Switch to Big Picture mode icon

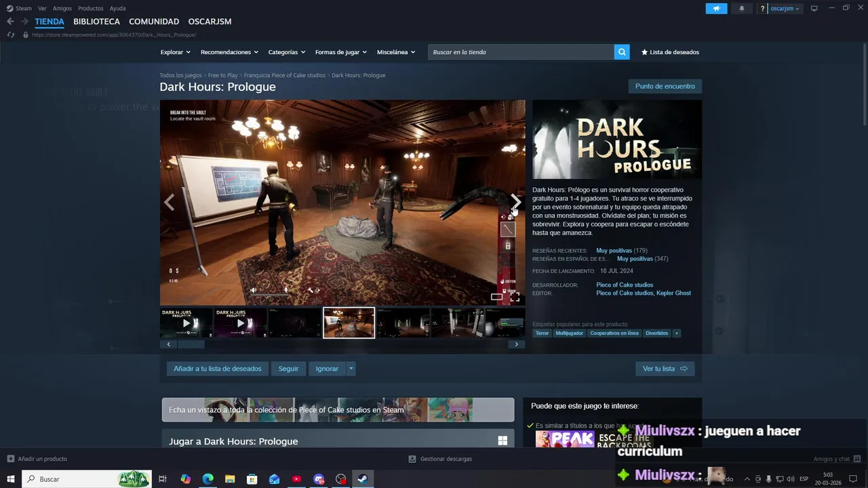point(814,8)
